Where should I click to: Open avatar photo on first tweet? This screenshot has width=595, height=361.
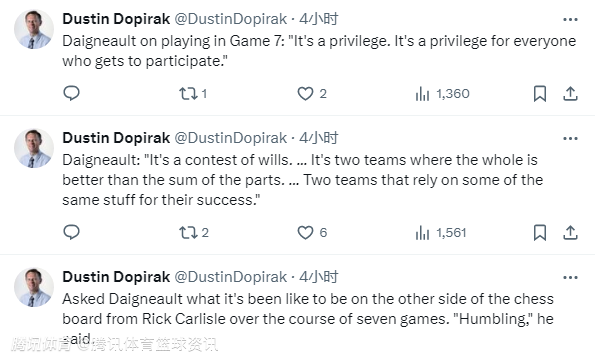pos(34,29)
